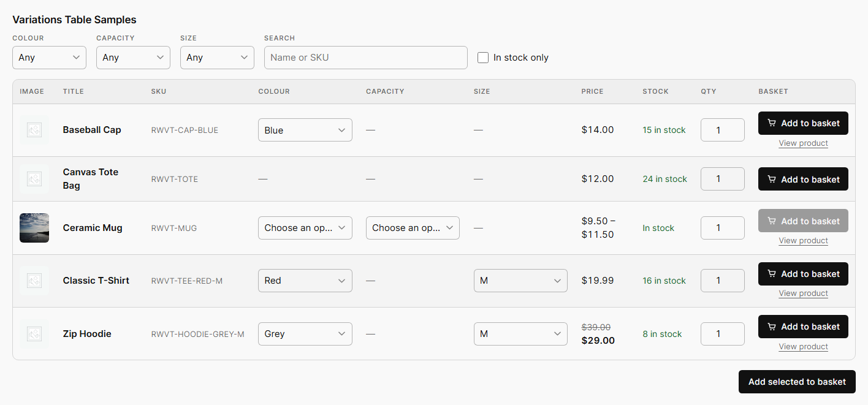868x405 pixels.
Task: Add Baseball Cap to basket
Action: pos(803,123)
